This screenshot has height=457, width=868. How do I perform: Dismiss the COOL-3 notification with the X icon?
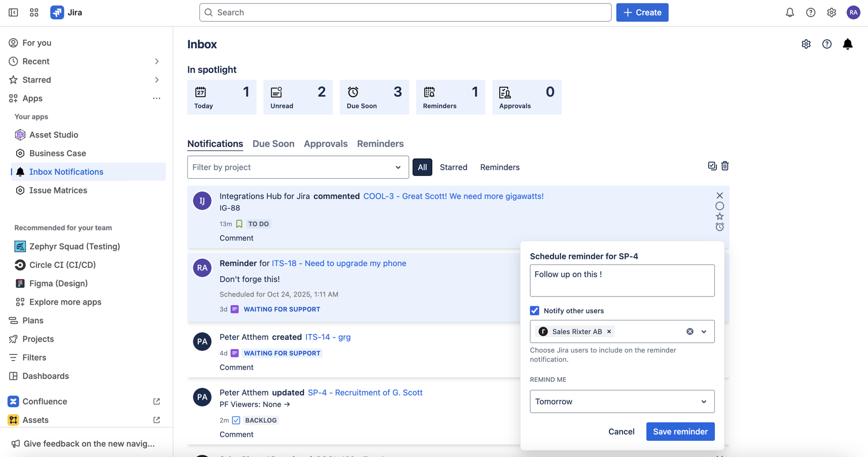point(719,195)
